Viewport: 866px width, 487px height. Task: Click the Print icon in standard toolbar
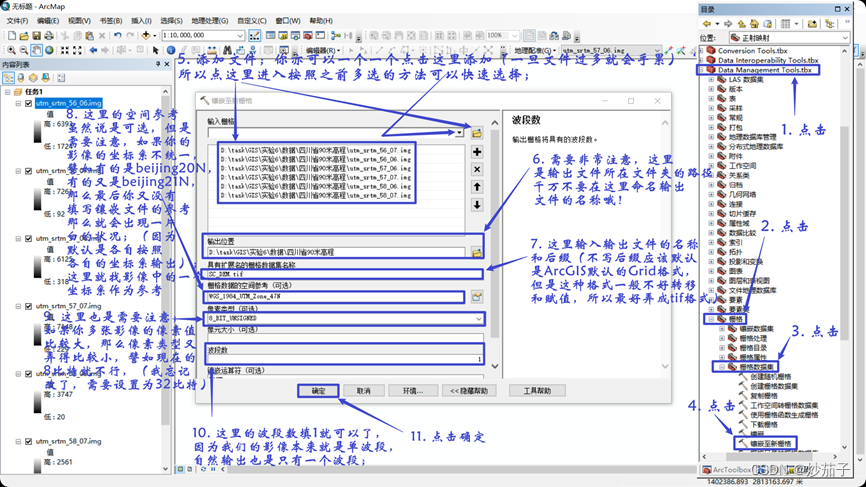[x=49, y=35]
